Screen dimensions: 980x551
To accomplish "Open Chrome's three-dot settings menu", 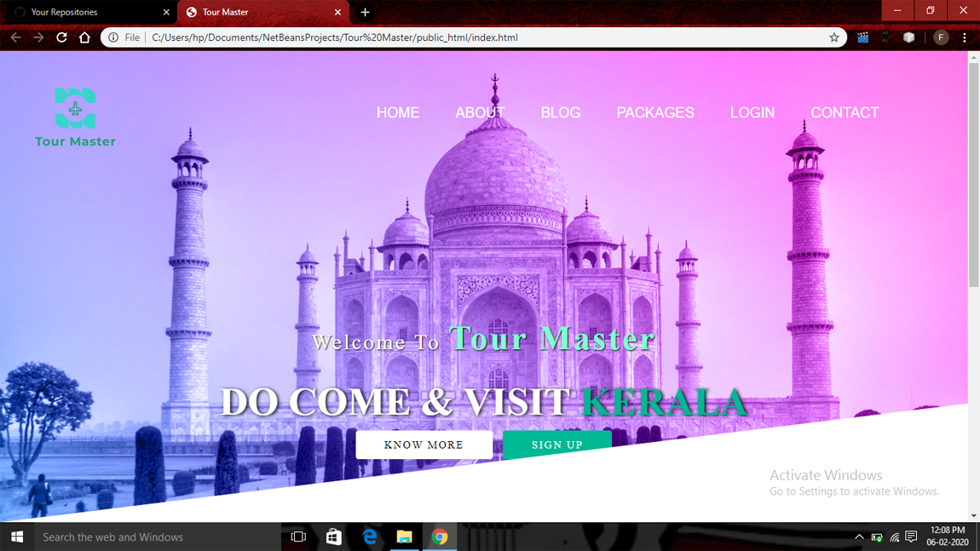I will click(964, 37).
